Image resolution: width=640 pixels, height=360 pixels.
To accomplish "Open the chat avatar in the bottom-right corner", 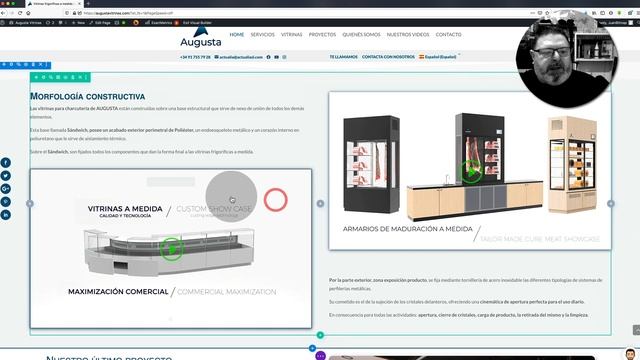I will click(x=630, y=354).
